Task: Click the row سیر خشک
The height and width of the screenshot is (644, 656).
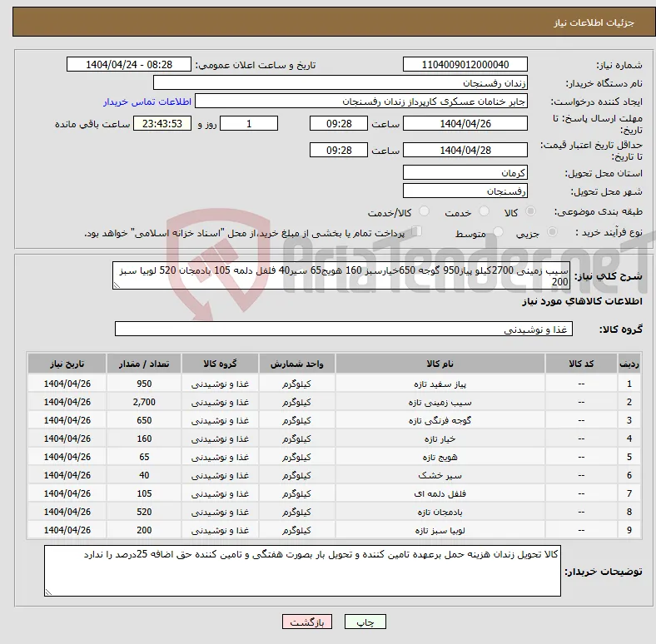Action: point(335,475)
